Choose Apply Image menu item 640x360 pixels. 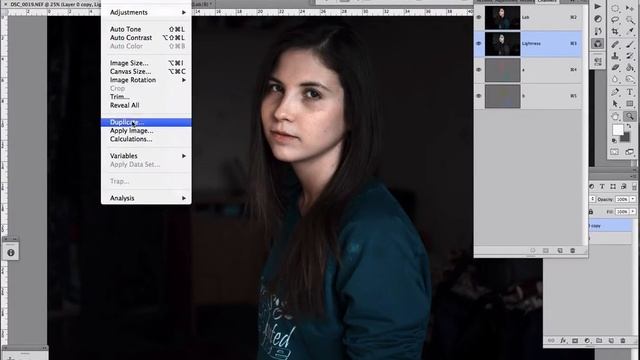click(x=146, y=131)
